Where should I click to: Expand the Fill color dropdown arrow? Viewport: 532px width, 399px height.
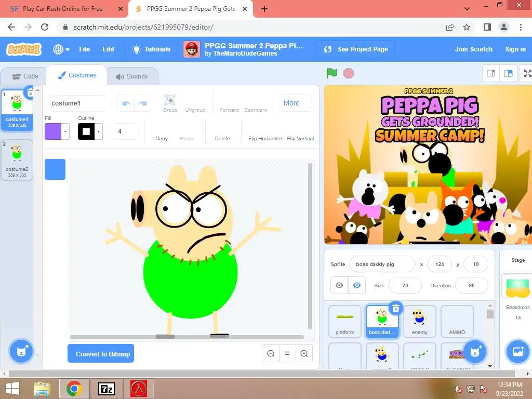[x=65, y=131]
